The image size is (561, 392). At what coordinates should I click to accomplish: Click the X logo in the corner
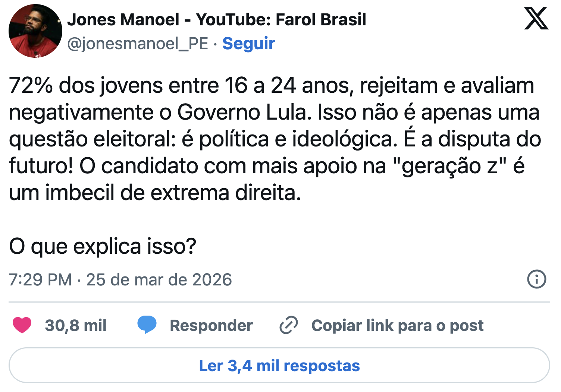click(x=536, y=19)
